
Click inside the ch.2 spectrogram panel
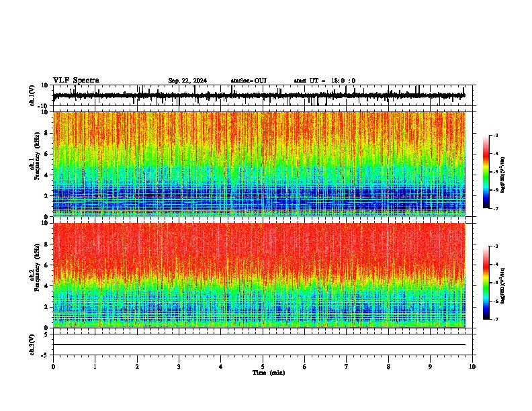pyautogui.click(x=259, y=275)
